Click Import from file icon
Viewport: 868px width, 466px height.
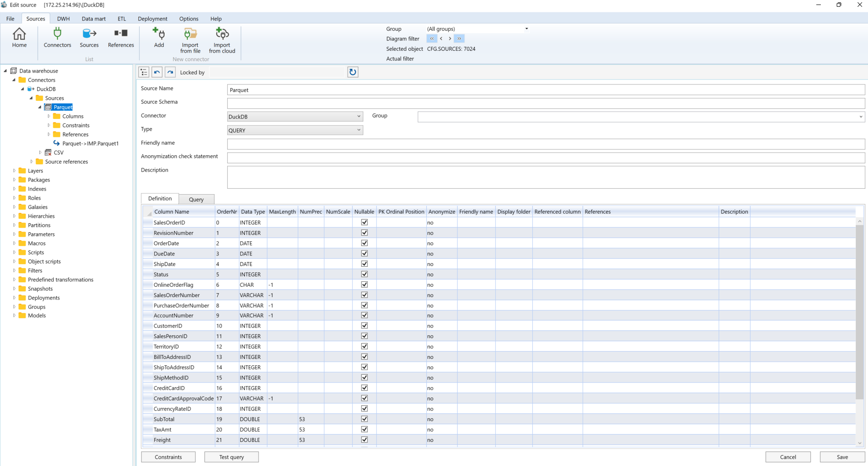(x=190, y=40)
